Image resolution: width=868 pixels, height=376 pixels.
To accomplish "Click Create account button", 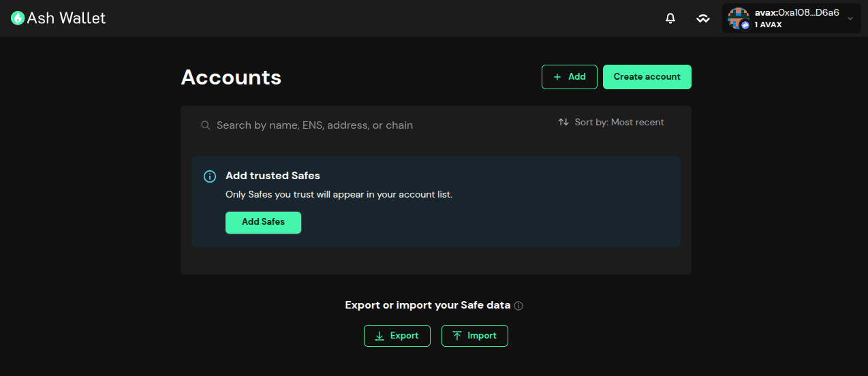I will point(647,77).
